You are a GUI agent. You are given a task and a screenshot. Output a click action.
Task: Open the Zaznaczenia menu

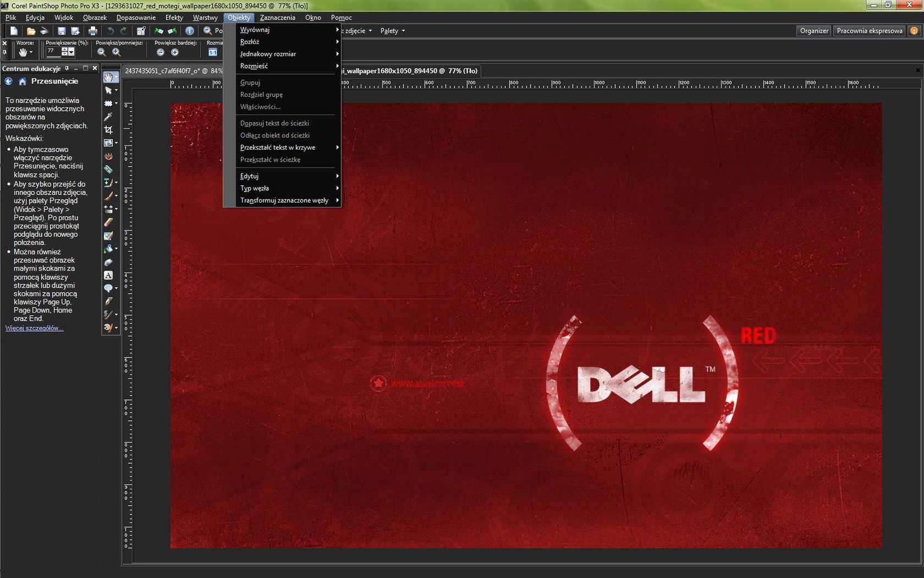click(x=278, y=18)
